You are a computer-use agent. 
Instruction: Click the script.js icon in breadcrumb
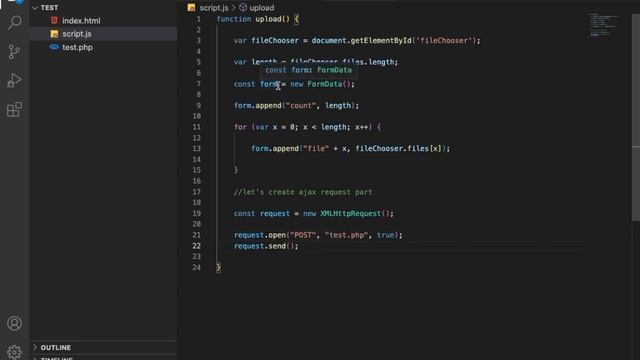tap(191, 7)
